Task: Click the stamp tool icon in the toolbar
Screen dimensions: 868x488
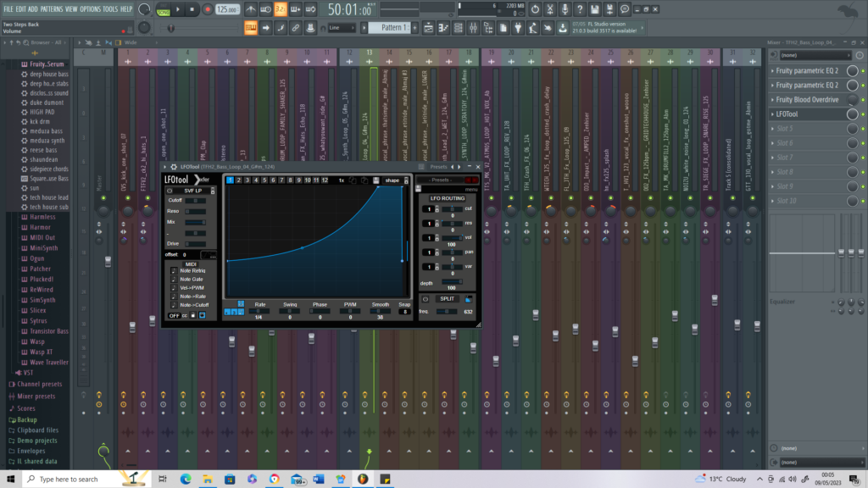Action: click(310, 28)
